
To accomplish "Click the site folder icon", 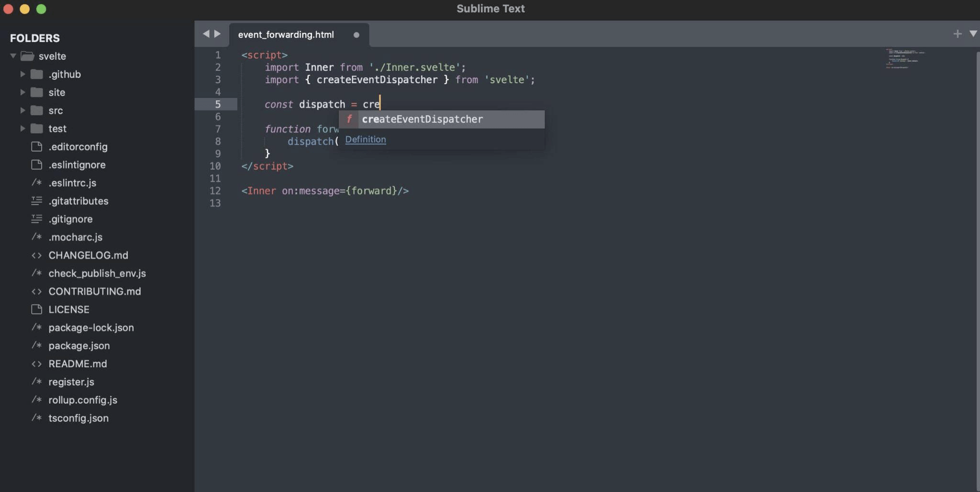I will click(37, 92).
